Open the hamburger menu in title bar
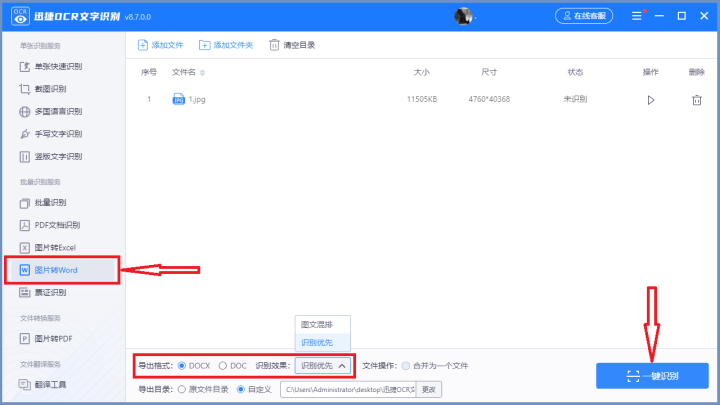Screen dimensions: 720x405 pos(636,16)
